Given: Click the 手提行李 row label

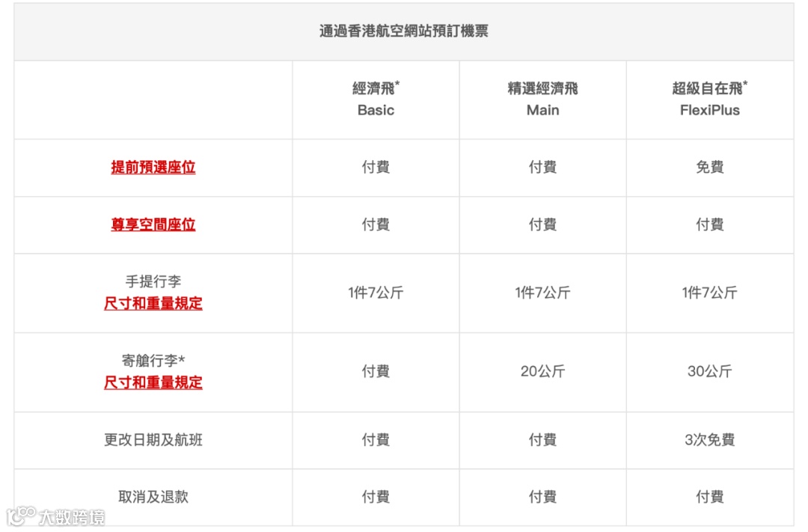Looking at the screenshot, I should coord(153,281).
